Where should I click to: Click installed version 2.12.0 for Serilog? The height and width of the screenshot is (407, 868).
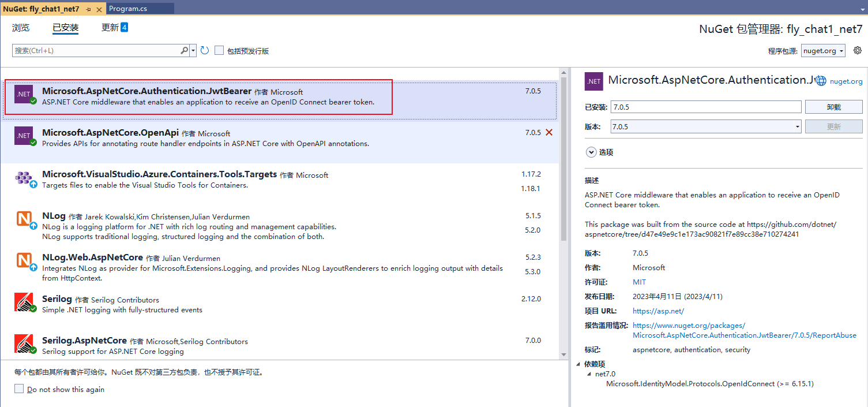(x=531, y=298)
